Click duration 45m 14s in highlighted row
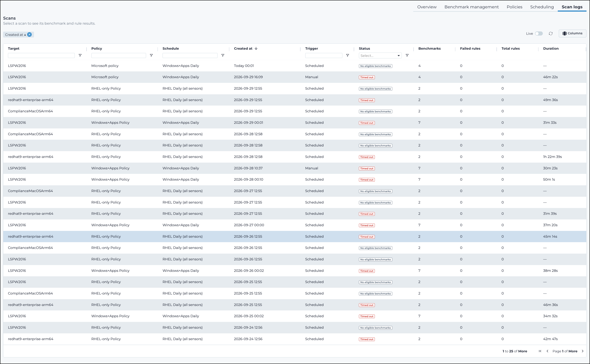The width and height of the screenshot is (590, 364). coord(550,236)
